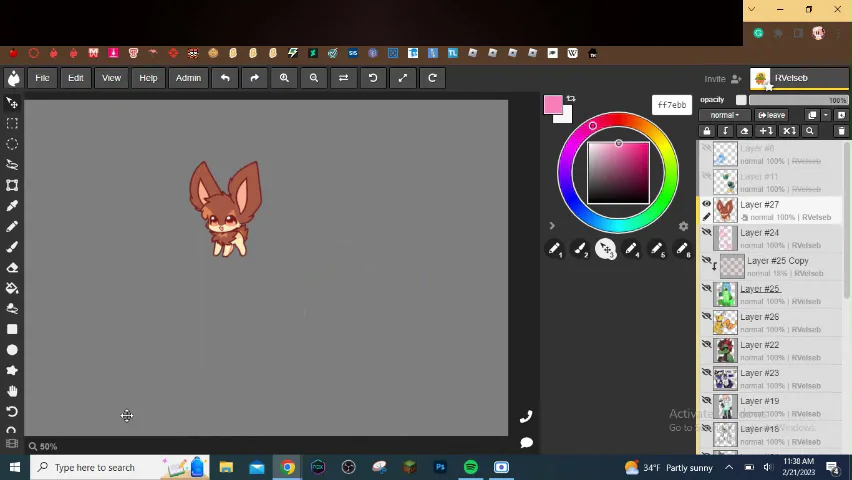The height and width of the screenshot is (480, 852).
Task: Choose the paint bucket fill tool
Action: [12, 288]
